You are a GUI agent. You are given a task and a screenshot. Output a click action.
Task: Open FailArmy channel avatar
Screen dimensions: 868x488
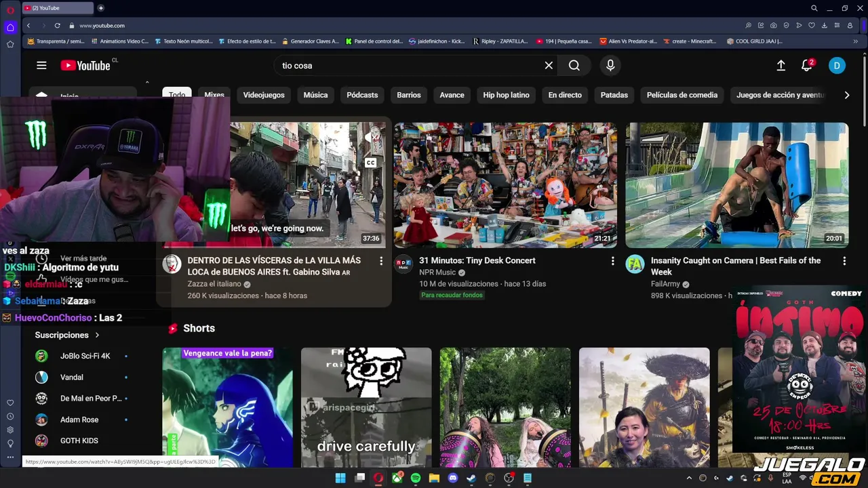coord(635,264)
